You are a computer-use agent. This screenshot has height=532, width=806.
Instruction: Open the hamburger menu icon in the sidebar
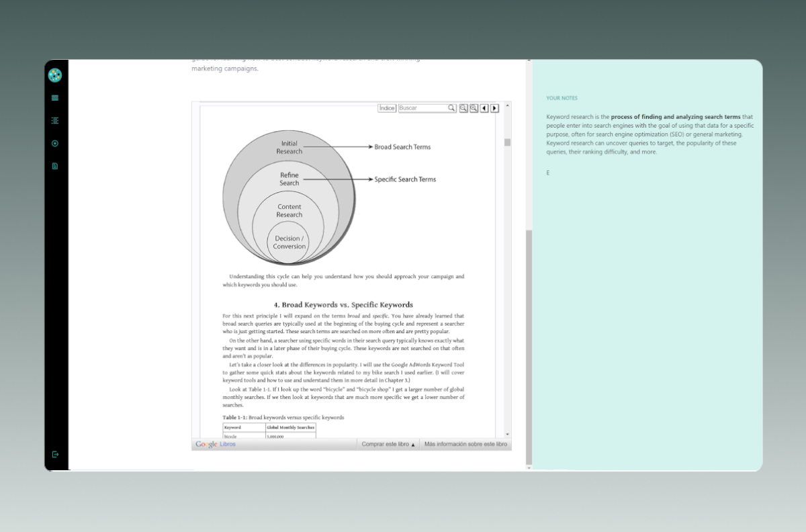click(55, 98)
